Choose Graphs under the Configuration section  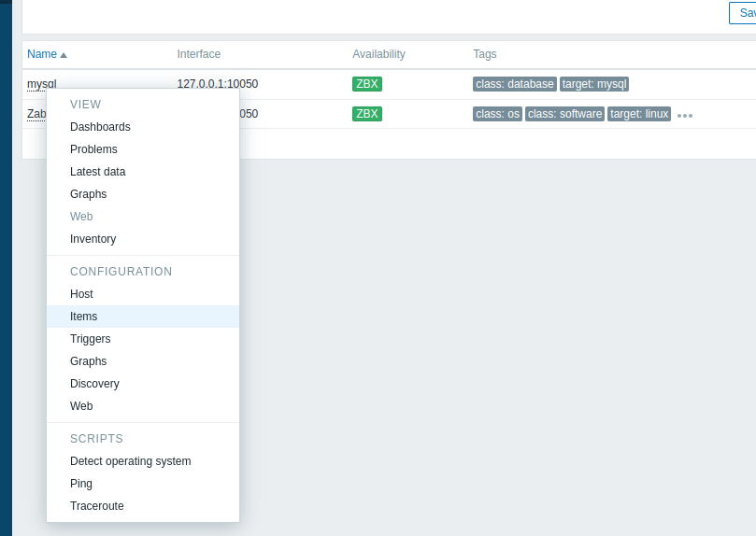[88, 361]
